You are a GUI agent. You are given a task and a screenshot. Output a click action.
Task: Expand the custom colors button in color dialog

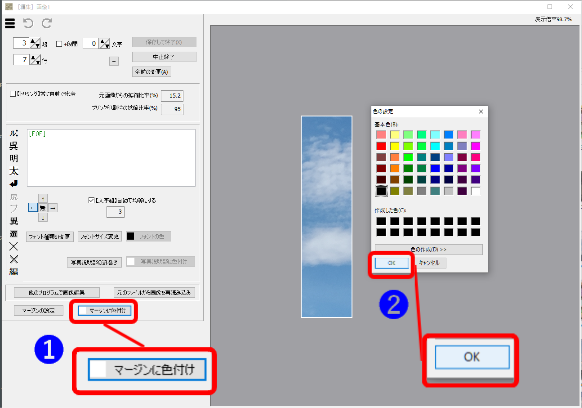[x=429, y=249]
